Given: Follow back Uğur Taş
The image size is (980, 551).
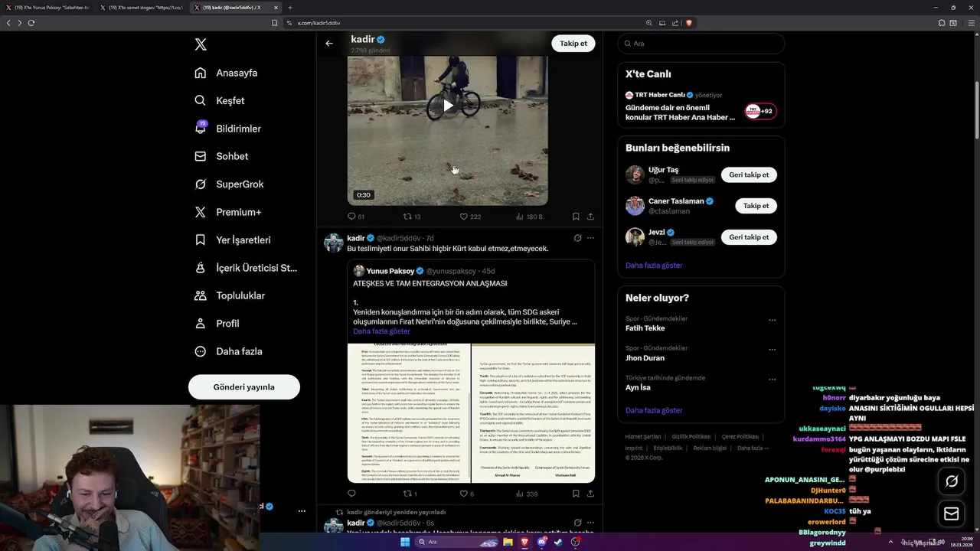Looking at the screenshot, I should [x=749, y=174].
